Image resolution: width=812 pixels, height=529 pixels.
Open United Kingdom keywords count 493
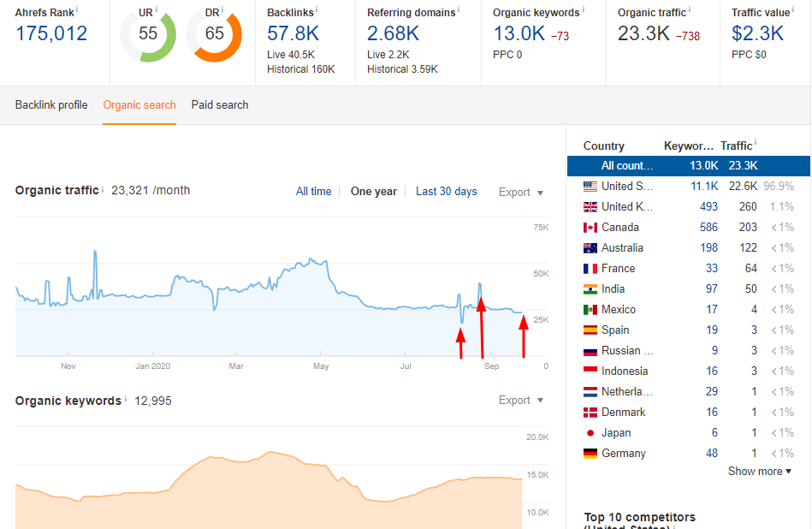708,207
